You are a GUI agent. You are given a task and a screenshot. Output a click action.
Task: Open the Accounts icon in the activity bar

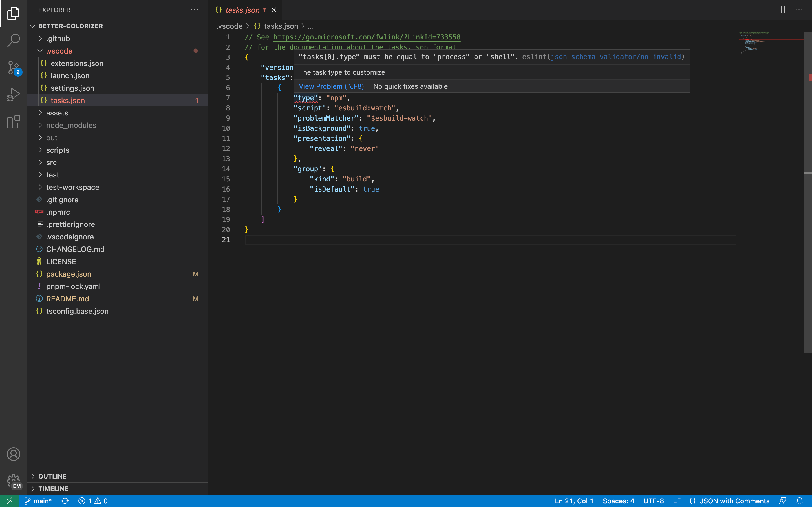pyautogui.click(x=14, y=454)
